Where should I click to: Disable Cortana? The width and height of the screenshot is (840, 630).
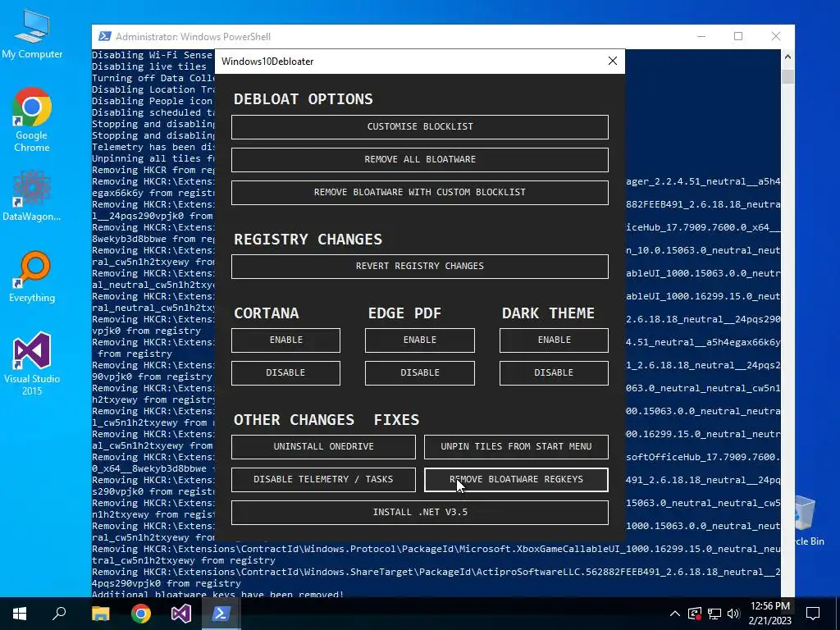tap(285, 373)
